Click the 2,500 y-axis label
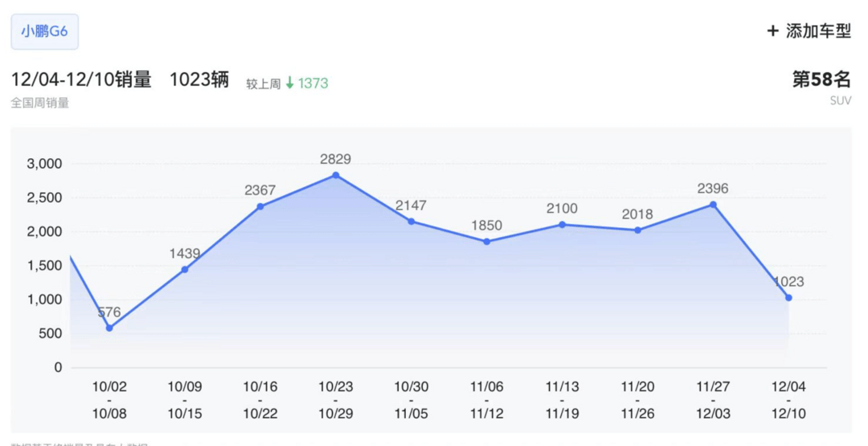This screenshot has width=868, height=446. coord(44,198)
